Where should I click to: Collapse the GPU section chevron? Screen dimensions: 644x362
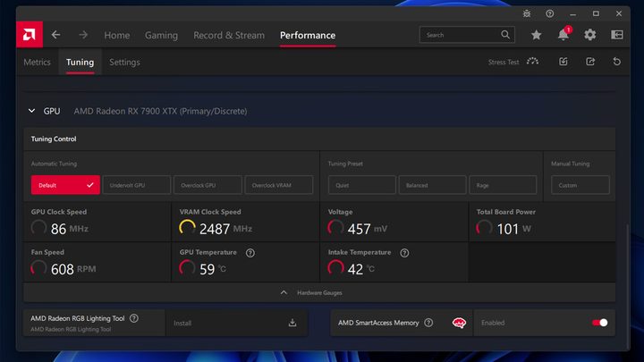click(x=31, y=111)
